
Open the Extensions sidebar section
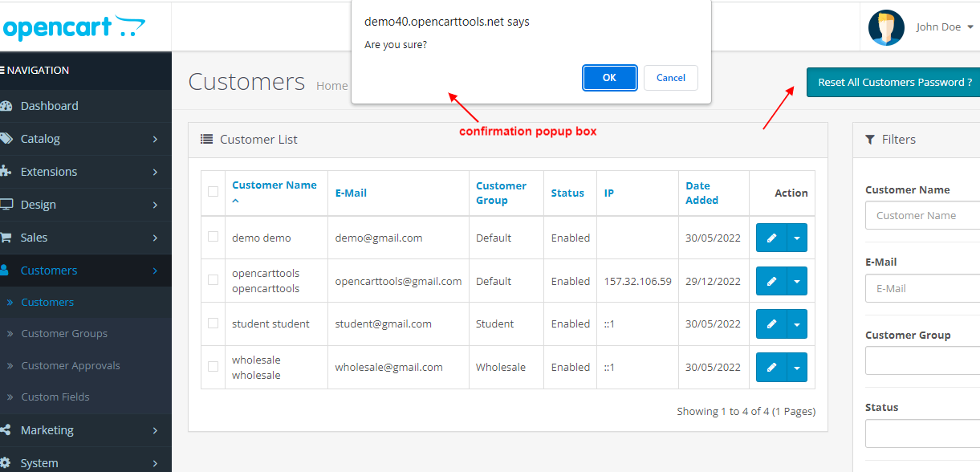(x=50, y=171)
